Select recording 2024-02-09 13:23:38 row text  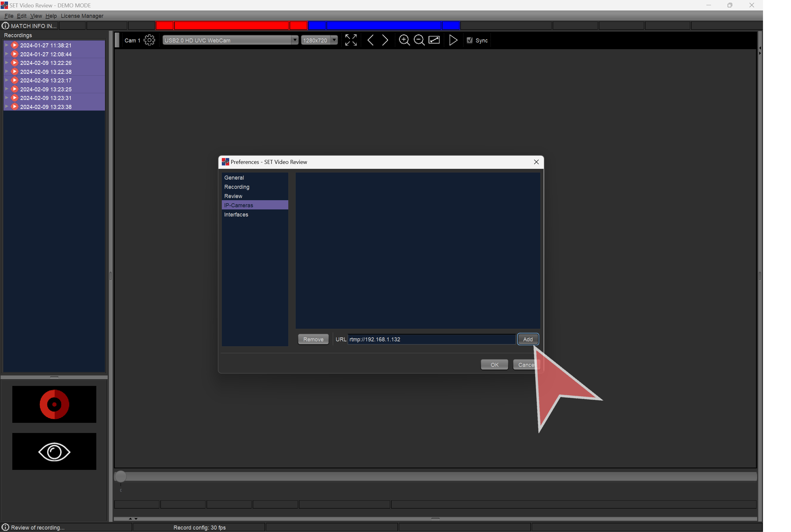click(46, 106)
